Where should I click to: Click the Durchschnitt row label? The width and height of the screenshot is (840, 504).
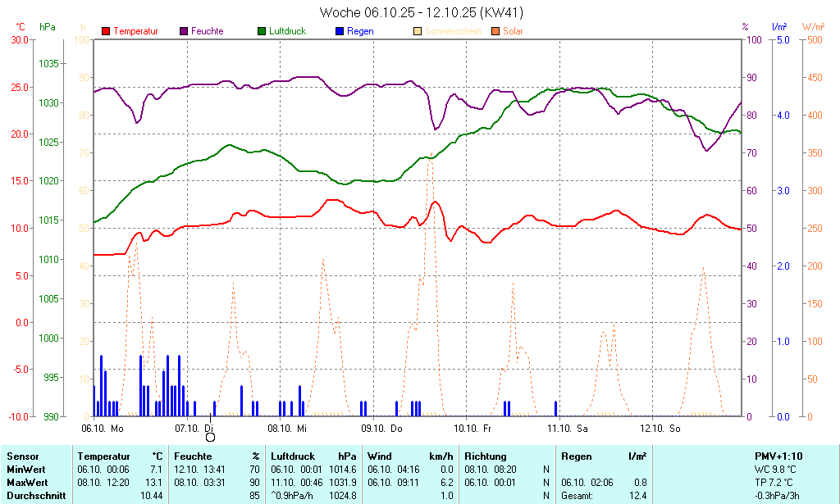34,495
